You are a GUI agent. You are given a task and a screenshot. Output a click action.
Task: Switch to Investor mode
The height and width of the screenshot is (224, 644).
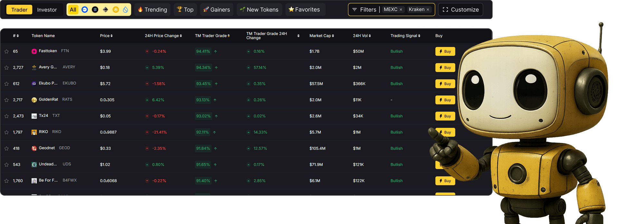[x=47, y=10]
